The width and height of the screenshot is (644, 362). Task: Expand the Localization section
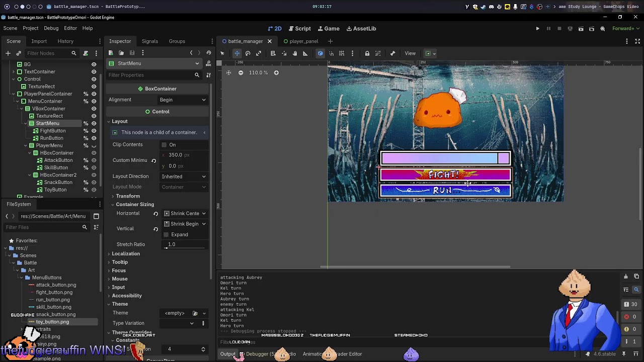click(125, 254)
